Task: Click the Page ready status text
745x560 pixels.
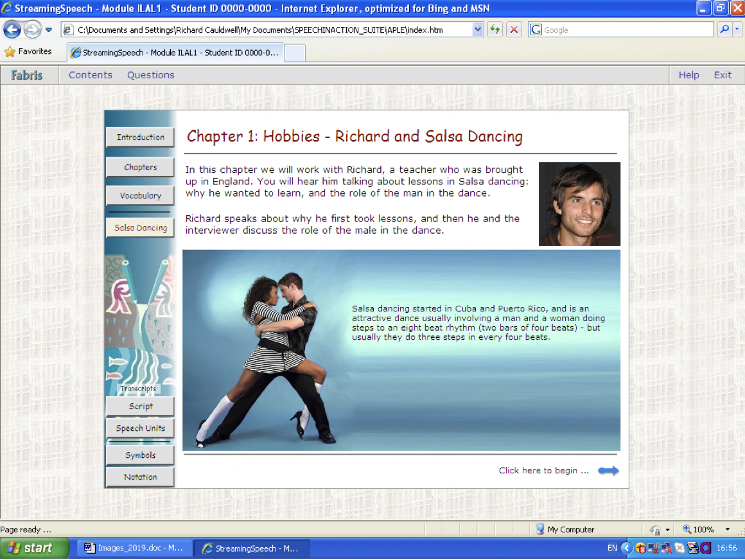Action: [26, 530]
